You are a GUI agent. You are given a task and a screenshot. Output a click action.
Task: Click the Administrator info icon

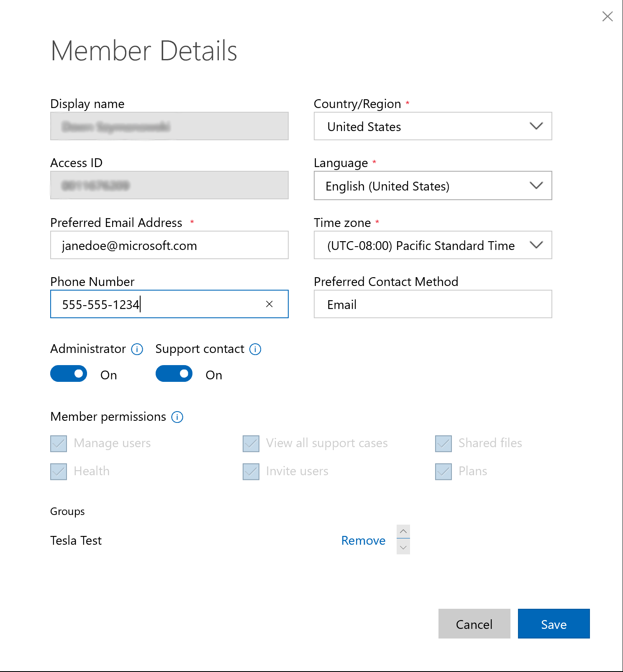point(137,349)
